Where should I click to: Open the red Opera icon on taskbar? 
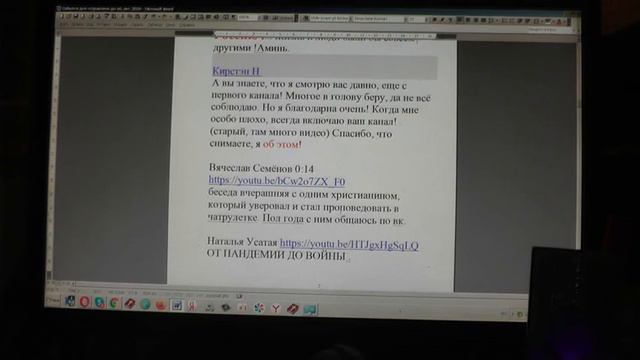[84, 302]
